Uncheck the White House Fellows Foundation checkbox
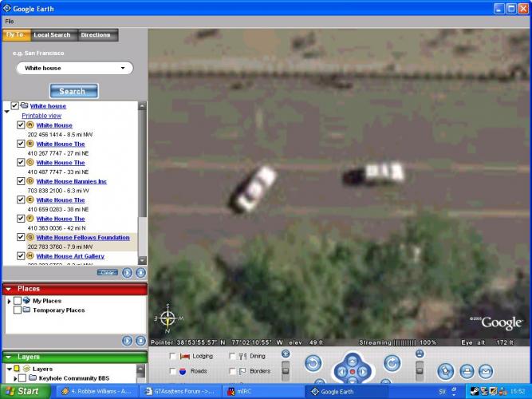The height and width of the screenshot is (399, 532). [21, 237]
